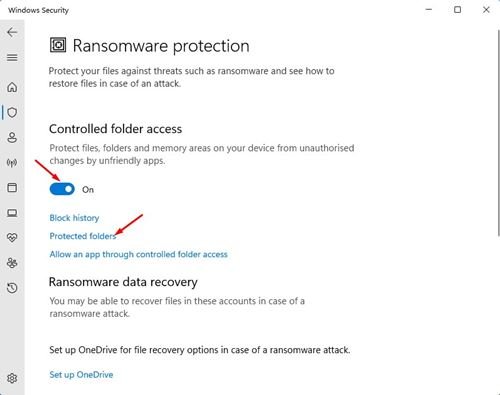The height and width of the screenshot is (395, 500).
Task: Open Family options icon
Action: coord(12,263)
